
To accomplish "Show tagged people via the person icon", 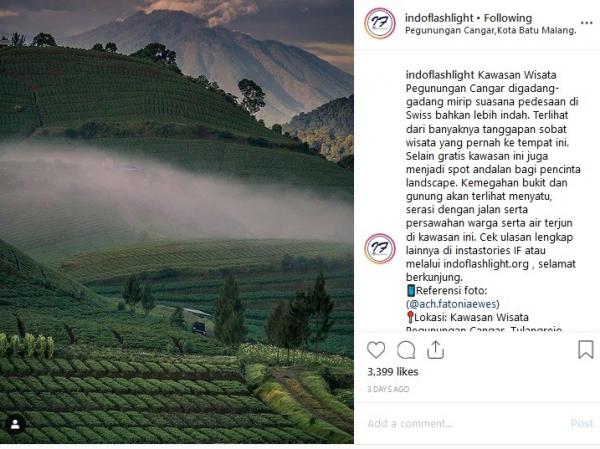I will (x=15, y=424).
